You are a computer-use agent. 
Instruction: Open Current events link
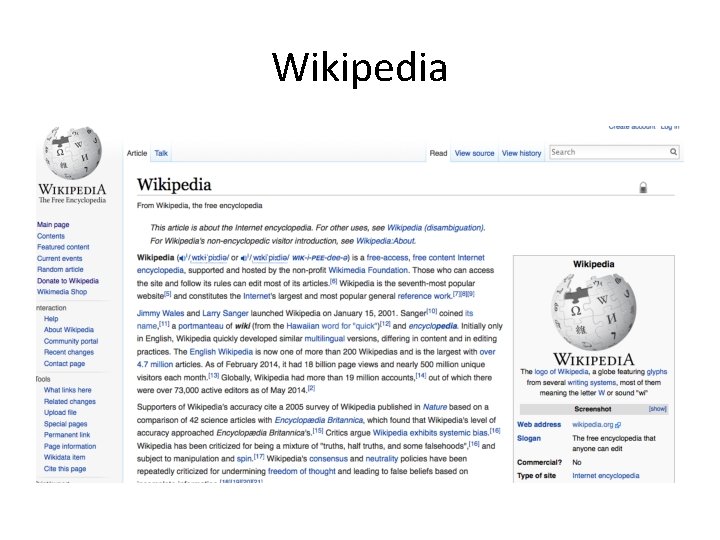60,259
